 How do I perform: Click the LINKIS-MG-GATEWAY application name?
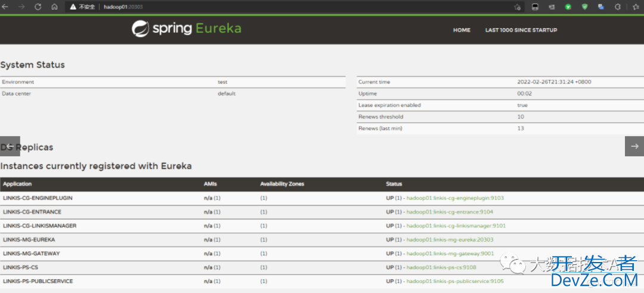pyautogui.click(x=31, y=254)
